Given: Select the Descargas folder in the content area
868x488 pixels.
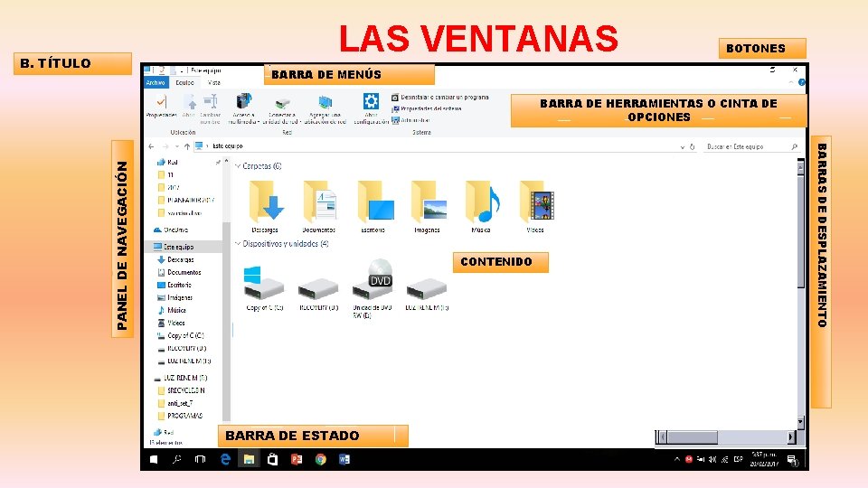Looking at the screenshot, I should click(265, 206).
